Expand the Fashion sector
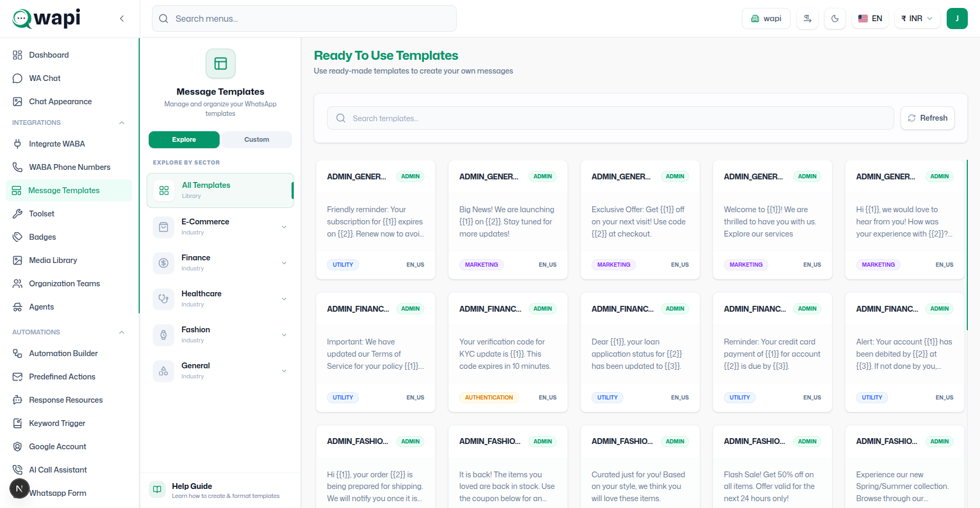Image resolution: width=980 pixels, height=508 pixels. (220, 335)
